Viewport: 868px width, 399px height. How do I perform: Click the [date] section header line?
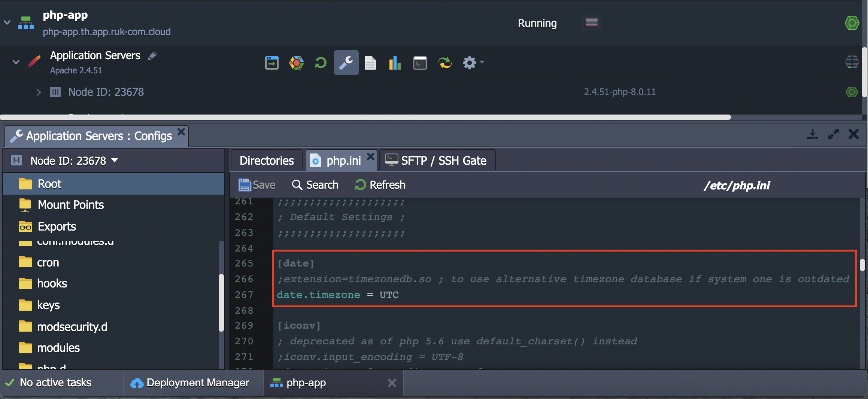point(295,264)
